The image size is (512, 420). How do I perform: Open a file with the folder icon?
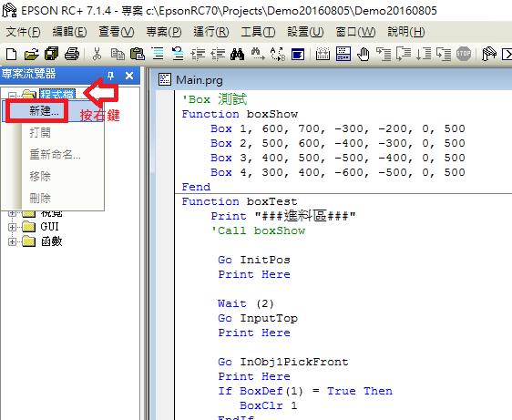point(32,54)
